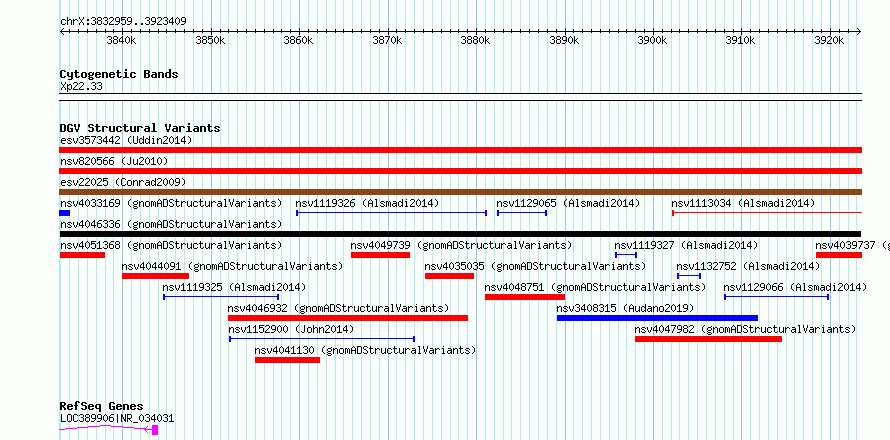Image resolution: width=890 pixels, height=440 pixels.
Task: Select the red nsv4047982 feature bar
Action: pos(708,339)
